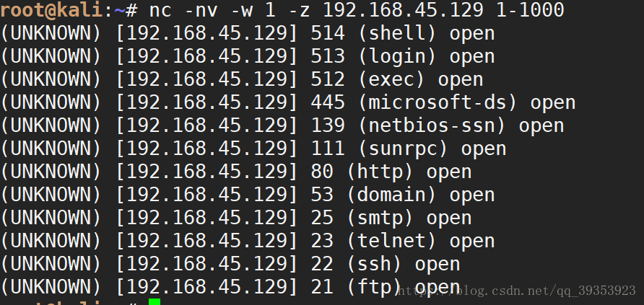The width and height of the screenshot is (644, 305).
Task: Click the microsoft-ds service name
Action: pyautogui.click(x=438, y=102)
